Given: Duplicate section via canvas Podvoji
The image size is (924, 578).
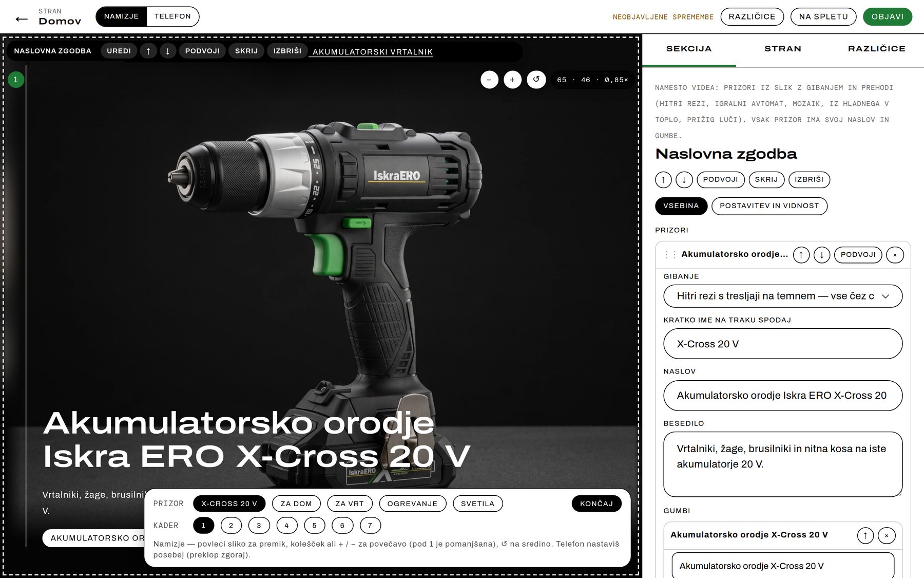Looking at the screenshot, I should point(202,51).
